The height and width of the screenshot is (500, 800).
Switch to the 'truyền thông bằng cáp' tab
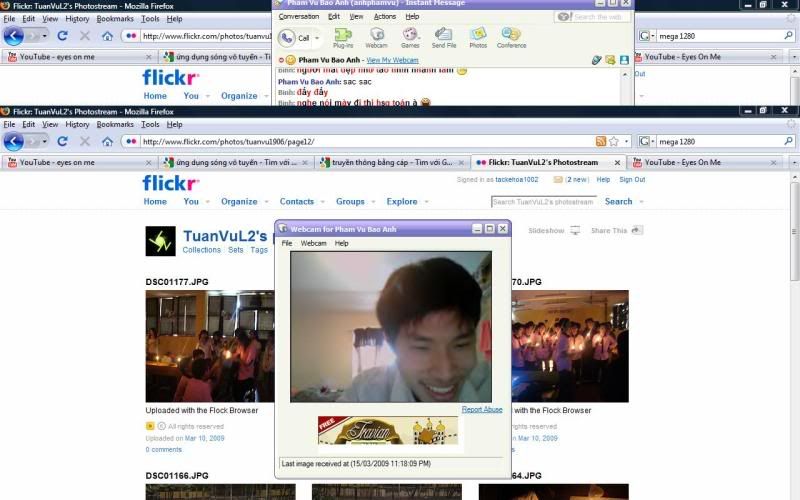click(392, 162)
